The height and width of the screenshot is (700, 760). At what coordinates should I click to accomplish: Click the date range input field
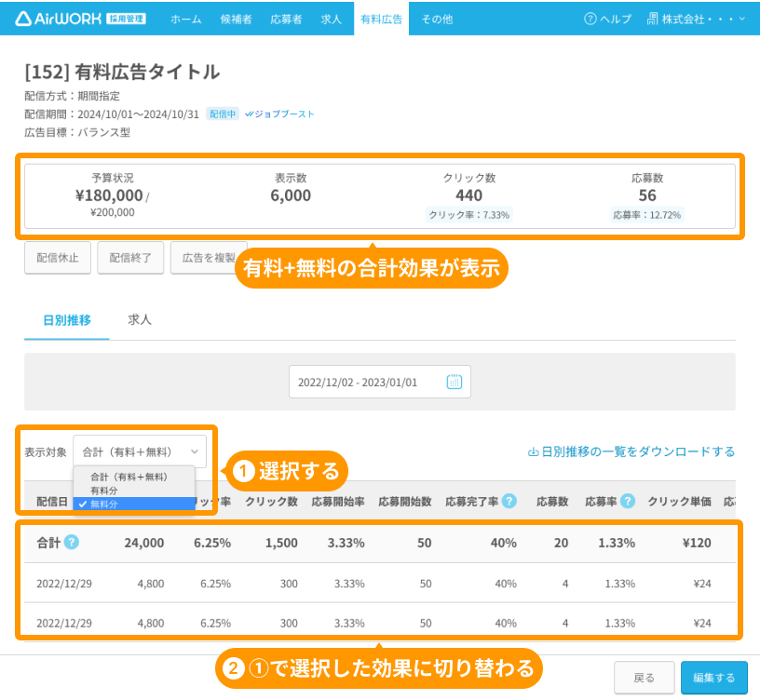tap(379, 382)
